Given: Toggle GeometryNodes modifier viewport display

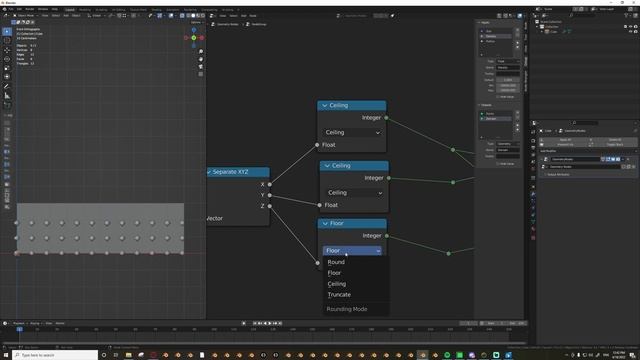Looking at the screenshot, I should click(x=613, y=159).
